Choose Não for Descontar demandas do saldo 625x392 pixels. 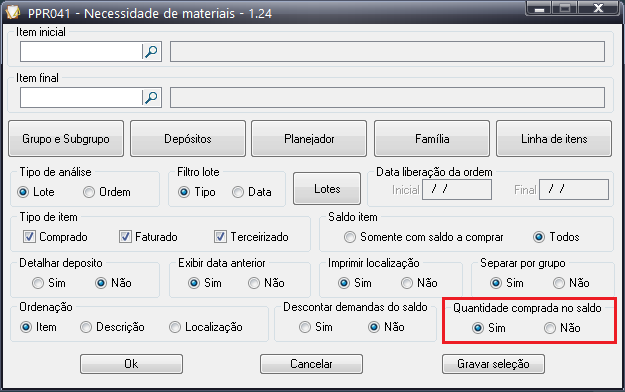click(x=374, y=327)
